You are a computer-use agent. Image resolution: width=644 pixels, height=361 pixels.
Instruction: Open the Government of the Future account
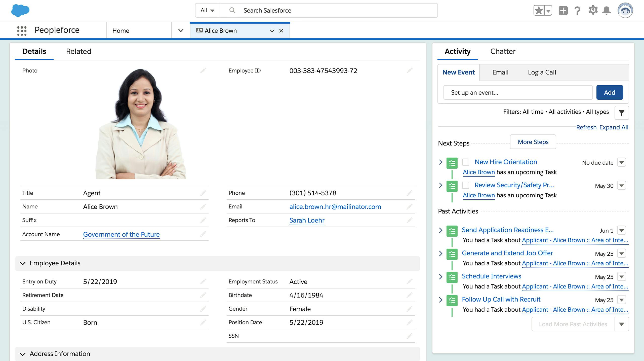121,234
